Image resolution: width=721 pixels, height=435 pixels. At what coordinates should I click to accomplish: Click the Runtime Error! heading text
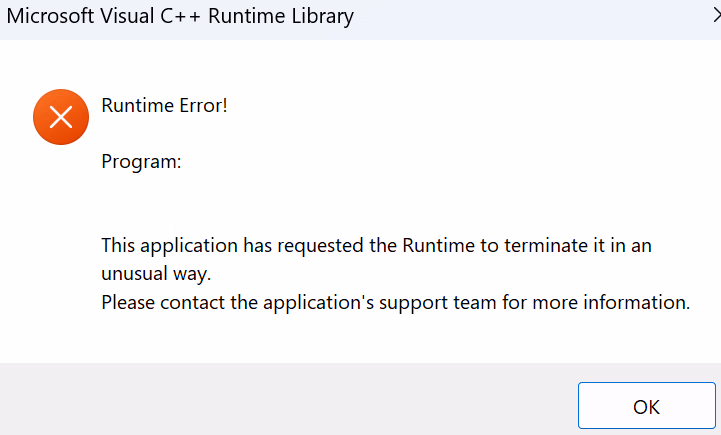pos(164,106)
